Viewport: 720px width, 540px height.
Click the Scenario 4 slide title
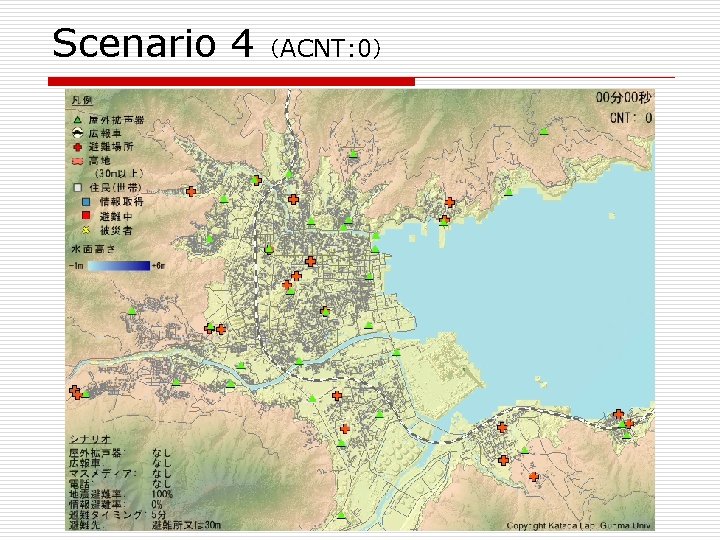(x=152, y=43)
